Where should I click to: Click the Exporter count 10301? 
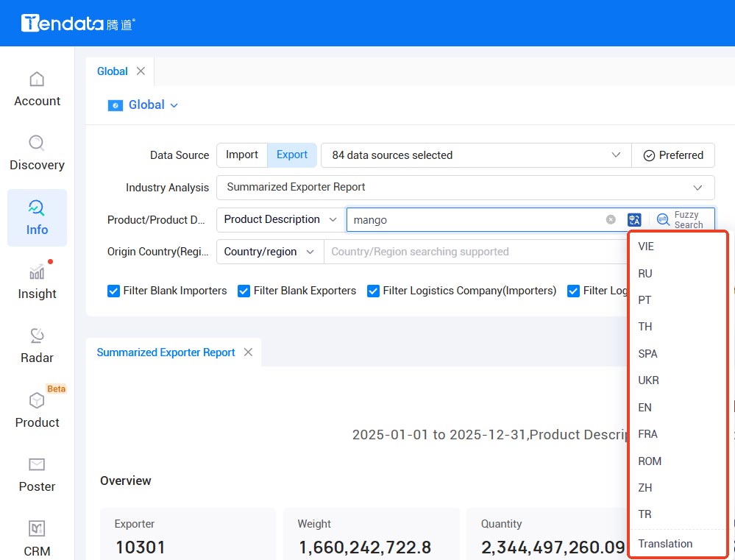(x=140, y=547)
